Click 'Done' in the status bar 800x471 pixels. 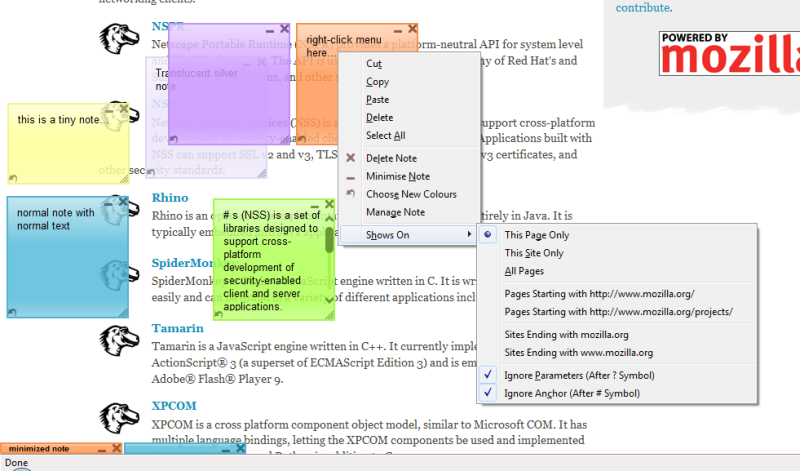(16, 463)
